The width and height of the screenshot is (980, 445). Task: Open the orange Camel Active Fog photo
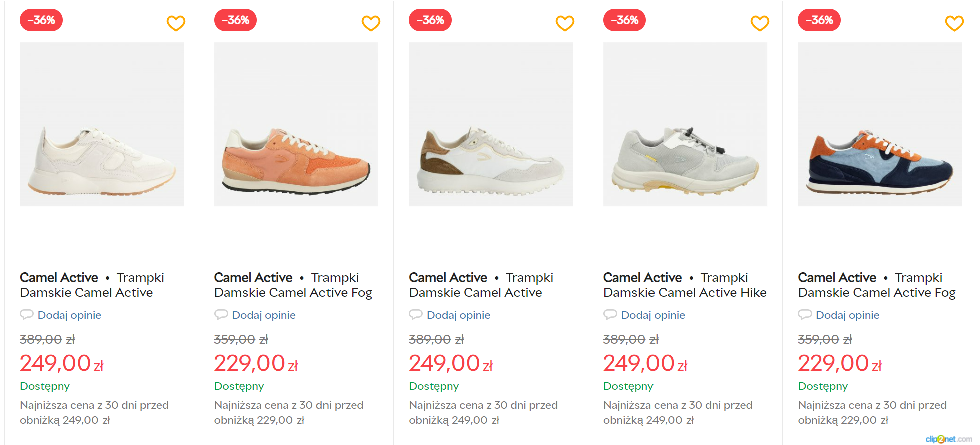296,124
